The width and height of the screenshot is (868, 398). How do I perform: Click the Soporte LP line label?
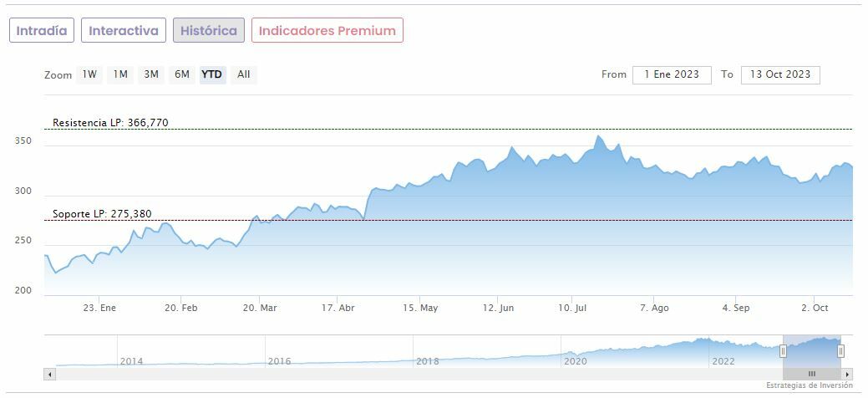point(102,214)
